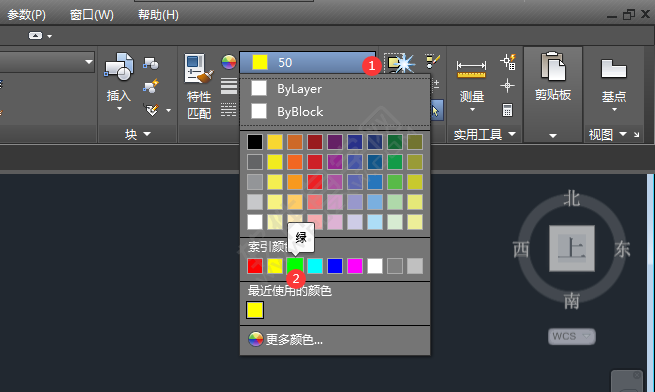Viewport: 655px width, 392px height.
Task: Pick the light gray index color swatch
Action: (x=415, y=266)
